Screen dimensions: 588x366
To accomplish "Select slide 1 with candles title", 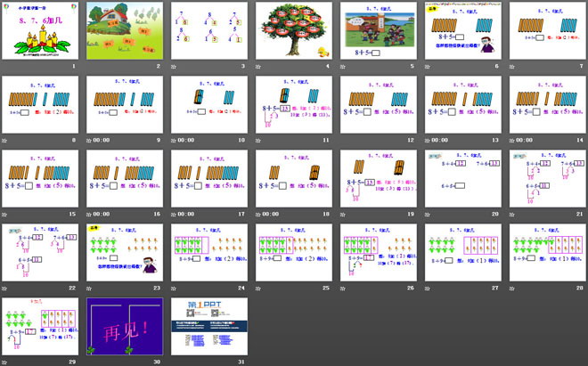I will tap(40, 31).
